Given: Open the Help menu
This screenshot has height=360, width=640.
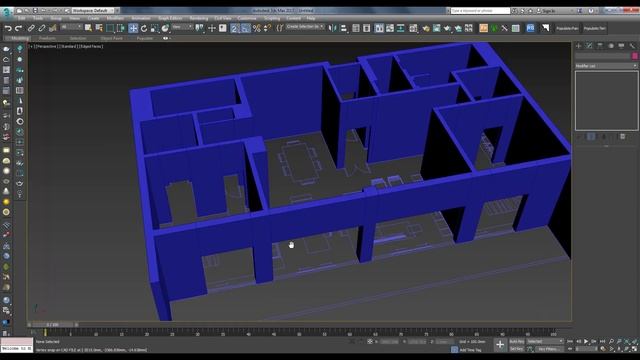Looking at the screenshot, I should point(311,18).
